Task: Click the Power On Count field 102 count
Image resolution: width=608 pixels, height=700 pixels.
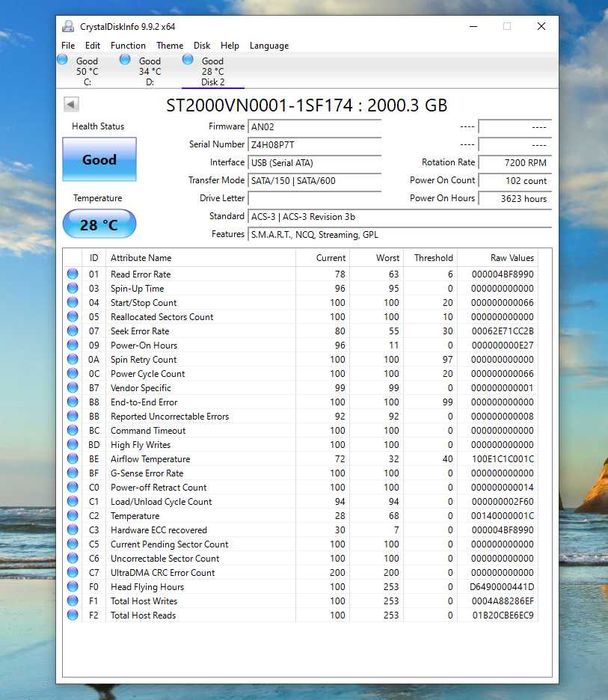Action: tap(515, 180)
